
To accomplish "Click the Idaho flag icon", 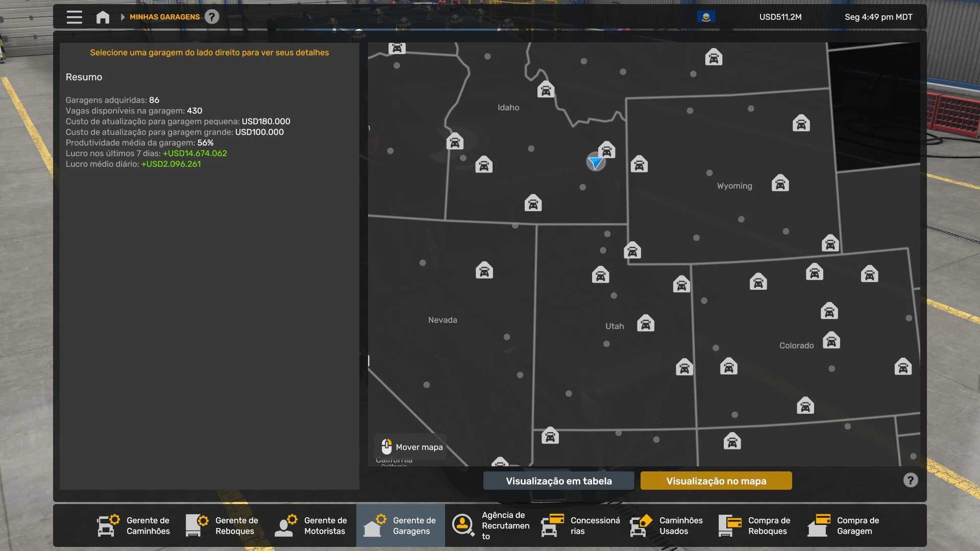I will (x=706, y=17).
